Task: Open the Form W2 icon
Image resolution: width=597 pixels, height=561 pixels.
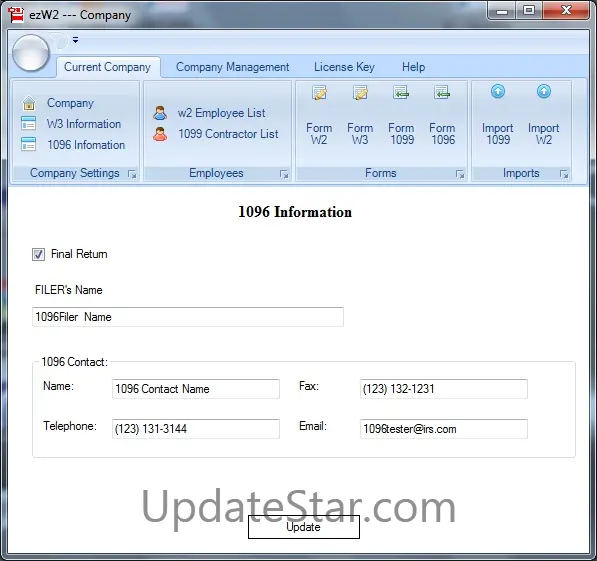Action: pyautogui.click(x=319, y=93)
